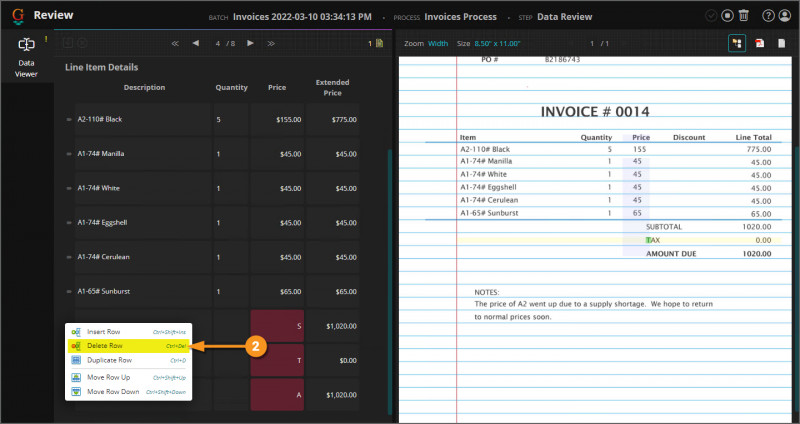
Task: Click the Description column header
Action: pos(144,88)
